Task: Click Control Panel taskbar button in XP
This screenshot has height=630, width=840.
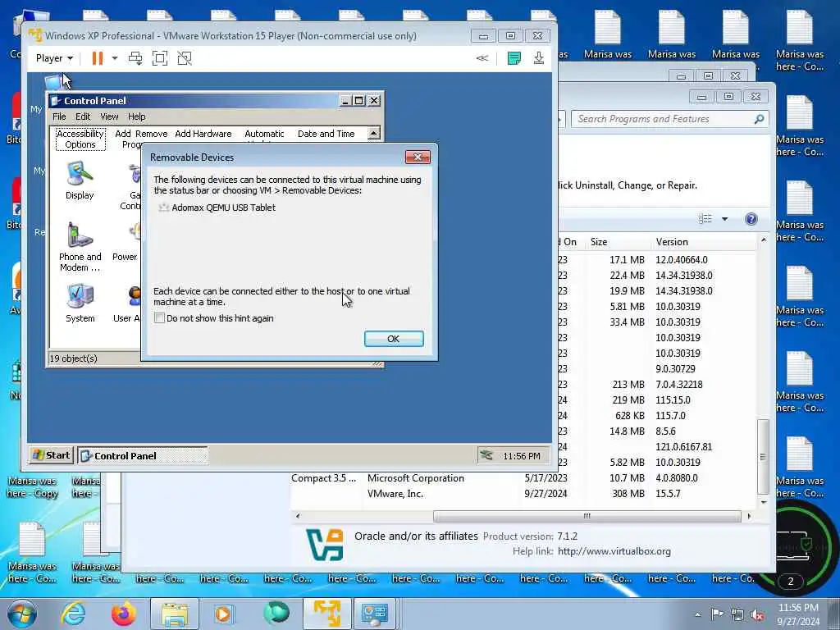Action: (x=143, y=455)
